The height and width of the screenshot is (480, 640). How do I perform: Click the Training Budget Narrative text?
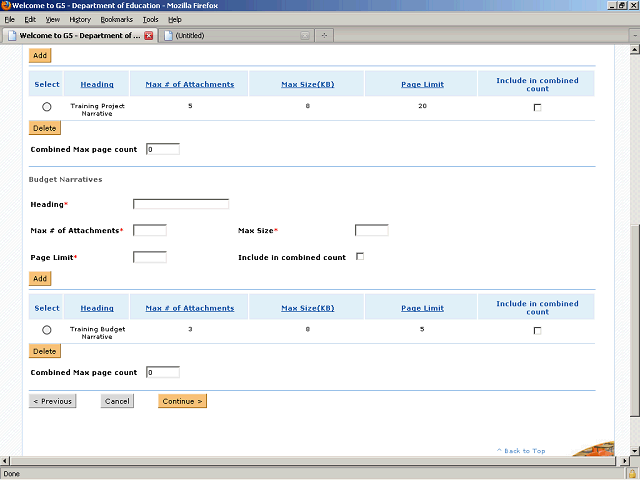(x=97, y=333)
